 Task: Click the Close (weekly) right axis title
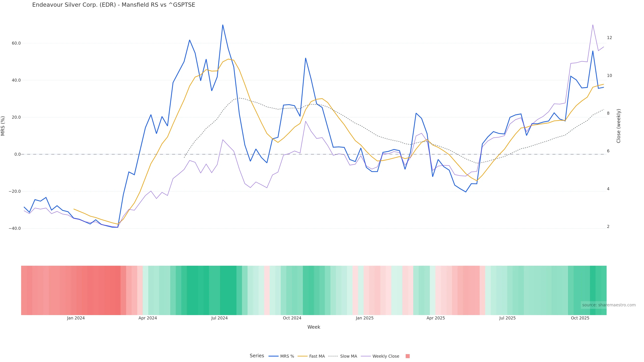619,126
